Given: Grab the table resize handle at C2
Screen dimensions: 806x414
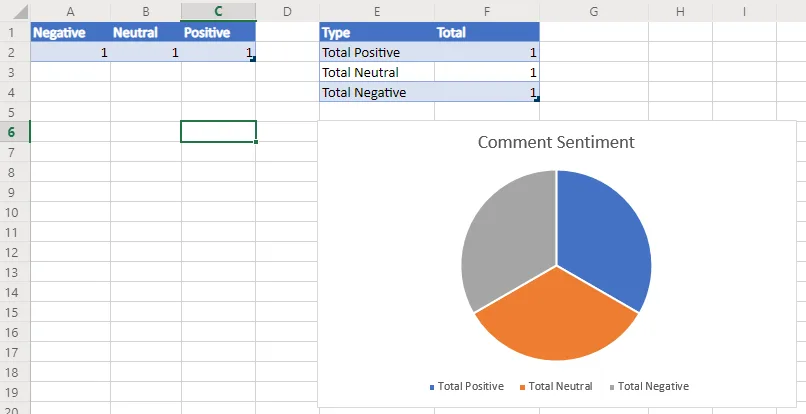Looking at the screenshot, I should 253,60.
